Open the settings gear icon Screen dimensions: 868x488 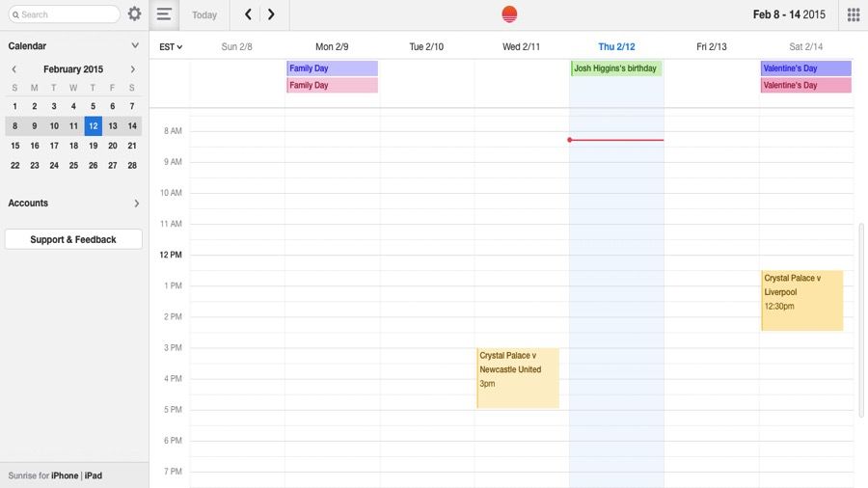tap(134, 14)
